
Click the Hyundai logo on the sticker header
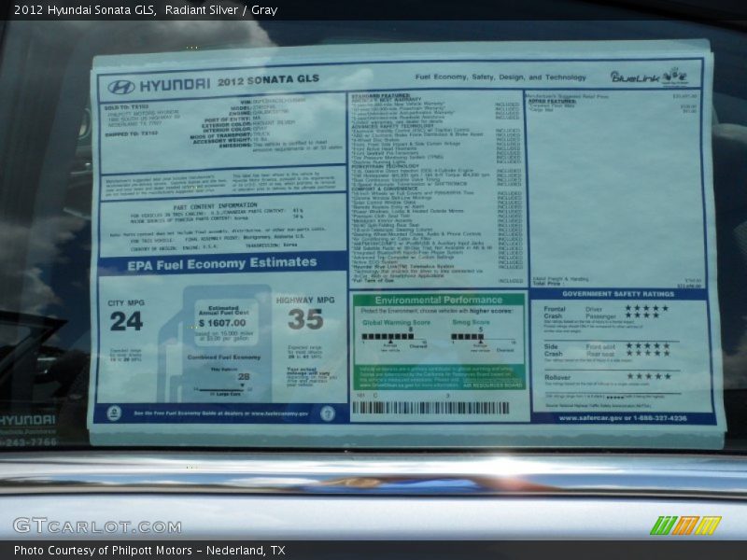121,87
